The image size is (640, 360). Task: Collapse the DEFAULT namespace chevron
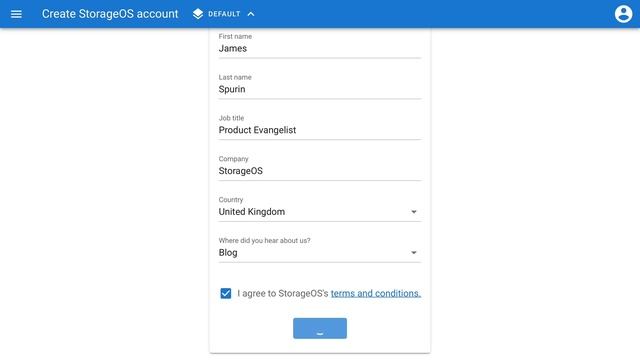click(x=251, y=14)
